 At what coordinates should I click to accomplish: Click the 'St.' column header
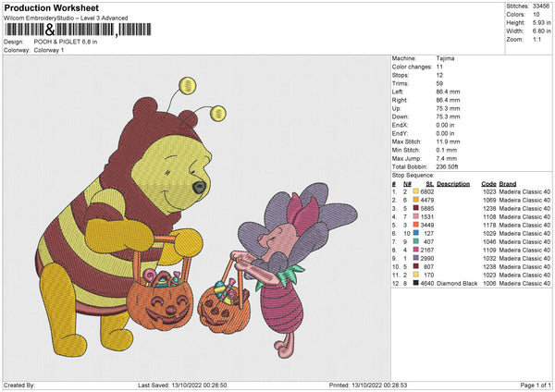(x=430, y=184)
